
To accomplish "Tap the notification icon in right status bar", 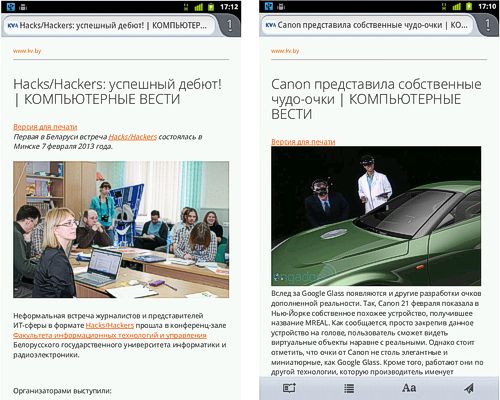I will (x=269, y=6).
